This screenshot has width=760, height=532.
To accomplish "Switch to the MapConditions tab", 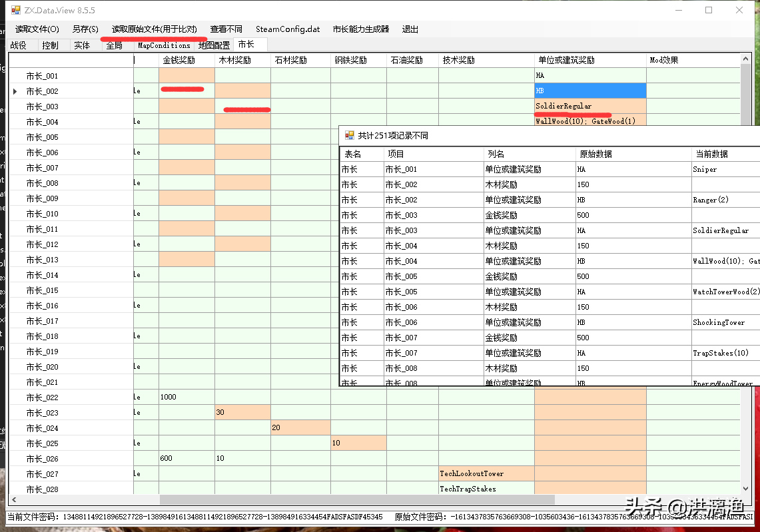I will coord(164,45).
